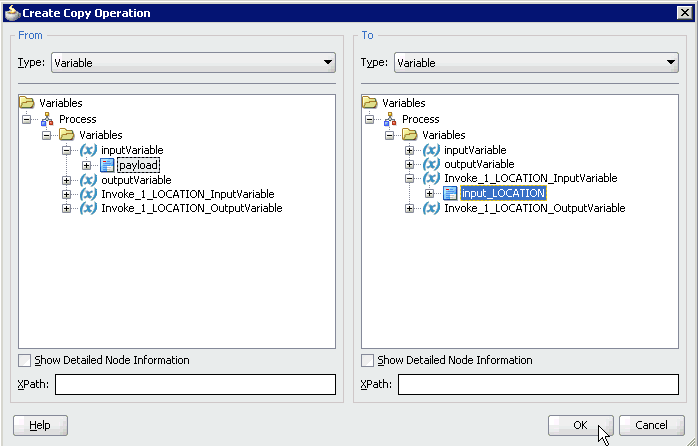
Task: Collapse the Process node in To tree
Action: tap(369, 119)
